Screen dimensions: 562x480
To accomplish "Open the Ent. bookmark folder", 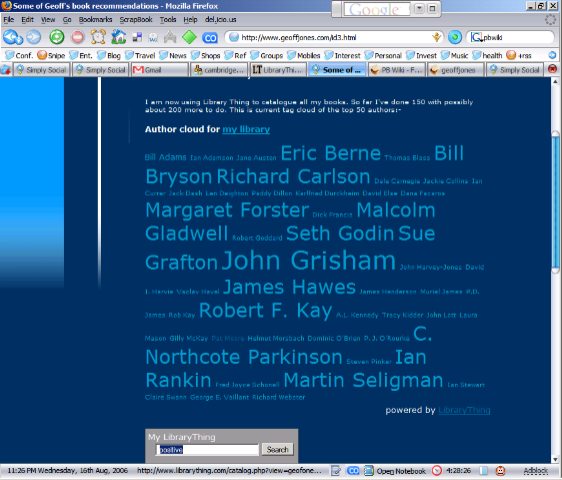I will 81,55.
